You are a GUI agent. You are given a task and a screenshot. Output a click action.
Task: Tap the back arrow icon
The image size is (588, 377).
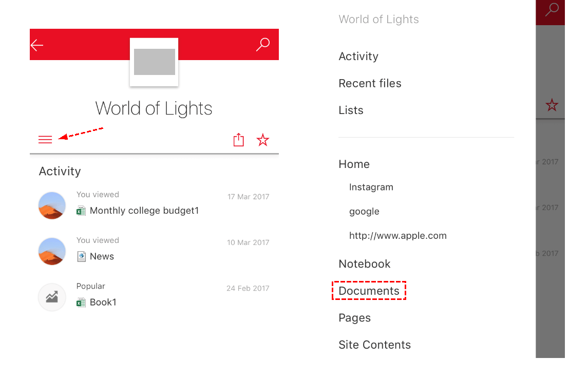37,45
